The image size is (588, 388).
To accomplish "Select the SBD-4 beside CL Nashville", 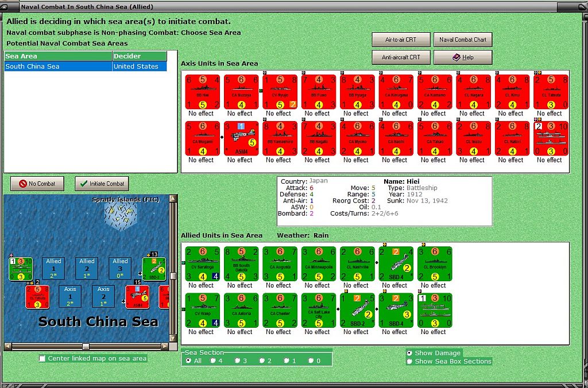I will pos(396,264).
